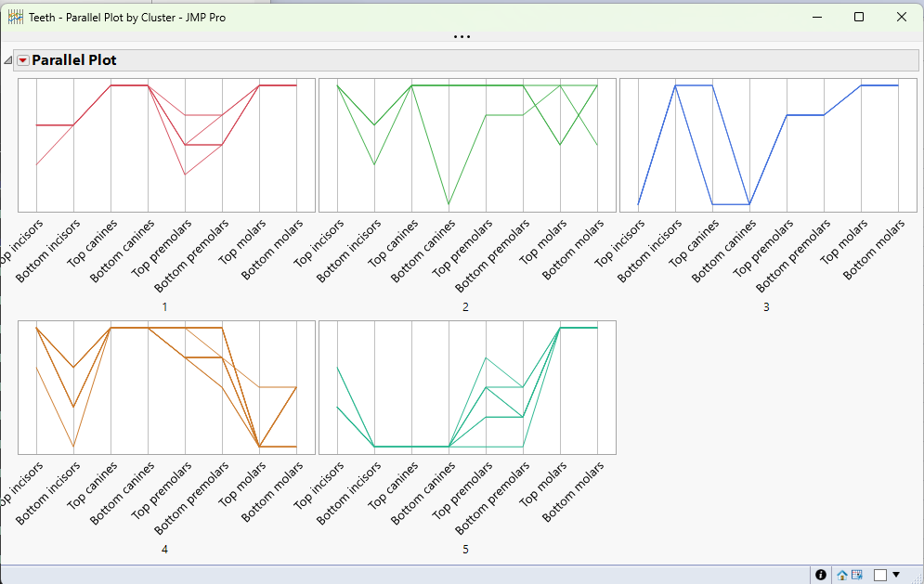This screenshot has width=924, height=584.
Task: Click Bottom molars axis label in cluster 3
Action: point(873,249)
